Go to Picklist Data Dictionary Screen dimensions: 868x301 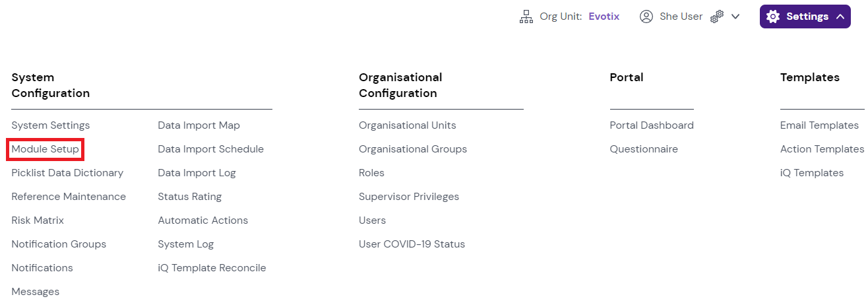coord(67,173)
